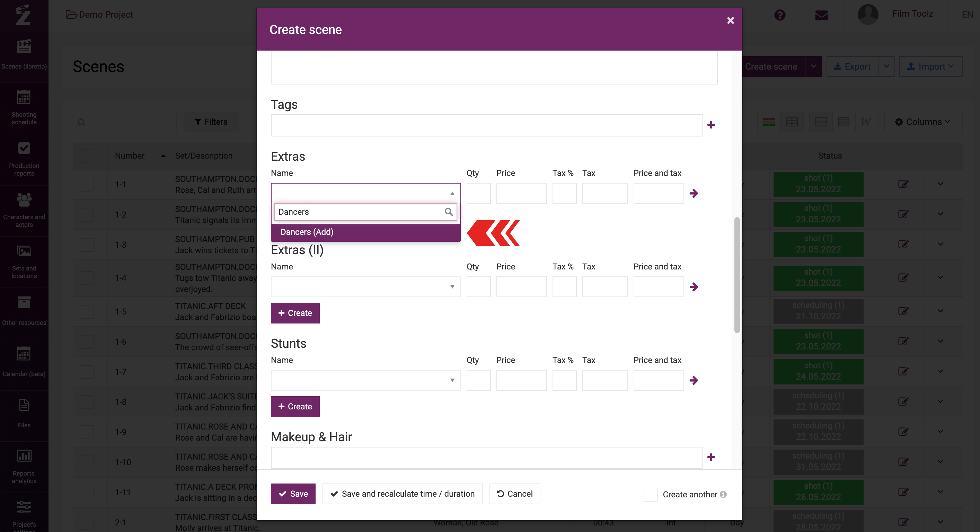Expand the Export options arrow

pos(886,66)
